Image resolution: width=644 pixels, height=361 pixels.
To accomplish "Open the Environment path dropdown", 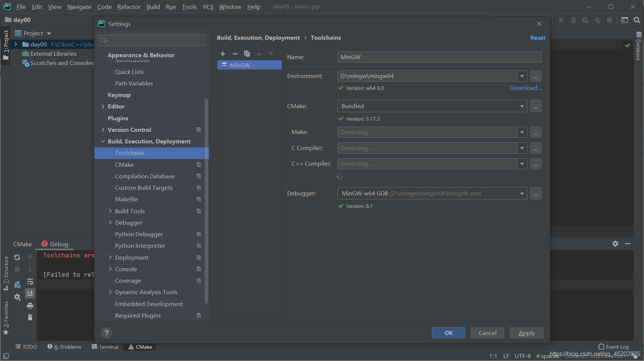I will coord(522,76).
